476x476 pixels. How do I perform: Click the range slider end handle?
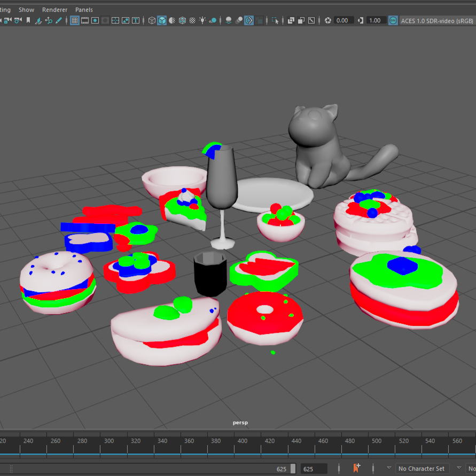293,469
